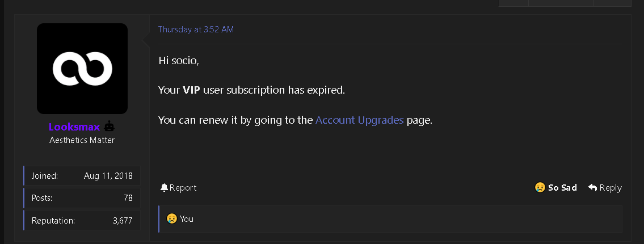Screen dimensions: 644x244
Task: Click the bell icon beside Report
Action: coord(165,187)
